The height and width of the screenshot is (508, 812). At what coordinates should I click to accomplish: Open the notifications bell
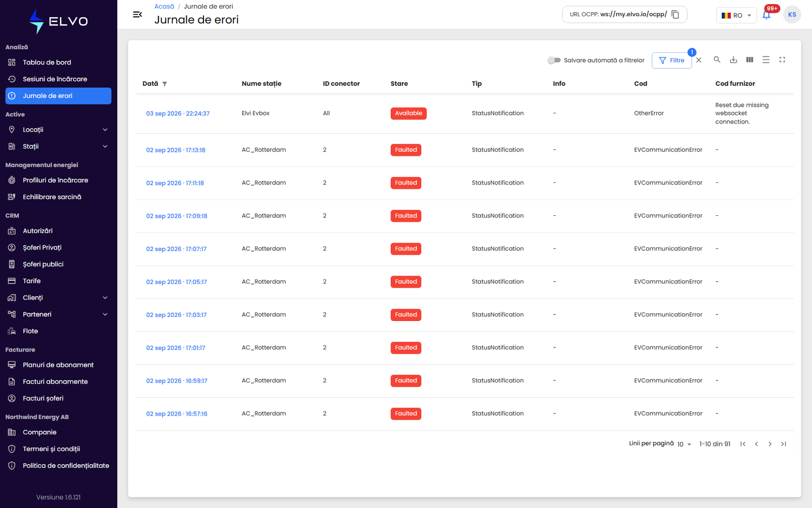[766, 15]
